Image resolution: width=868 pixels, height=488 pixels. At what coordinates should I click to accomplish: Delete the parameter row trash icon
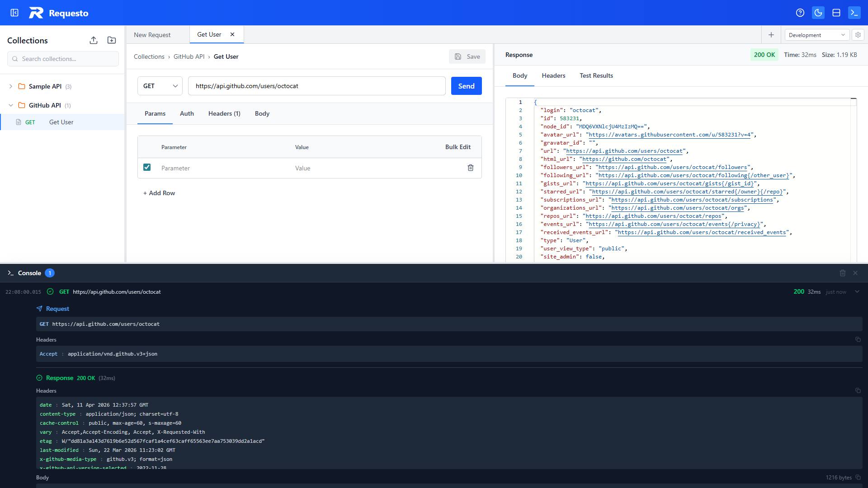pyautogui.click(x=471, y=168)
